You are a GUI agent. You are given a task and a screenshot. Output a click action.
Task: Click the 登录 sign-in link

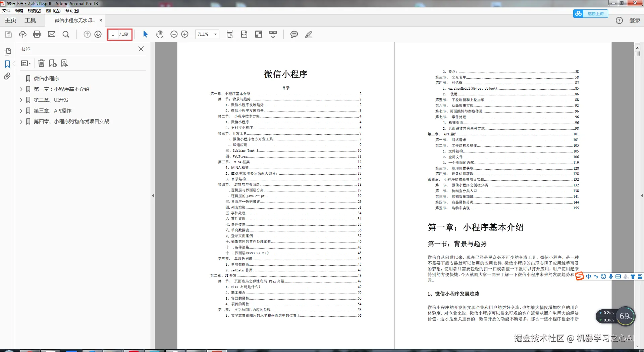point(635,20)
